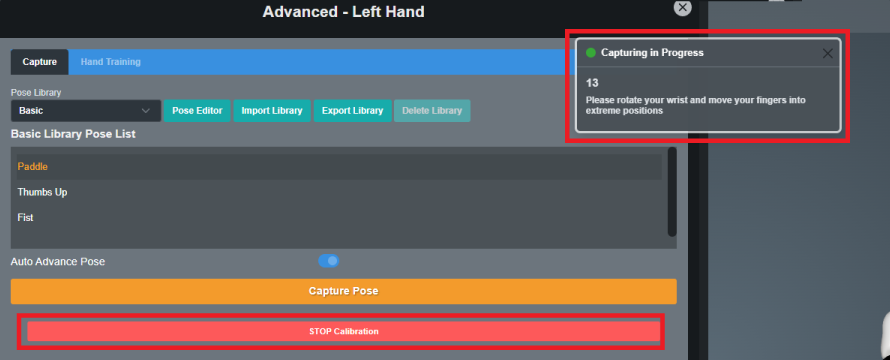The width and height of the screenshot is (890, 360).
Task: Click the orange Capture Pose button
Action: coord(343,291)
